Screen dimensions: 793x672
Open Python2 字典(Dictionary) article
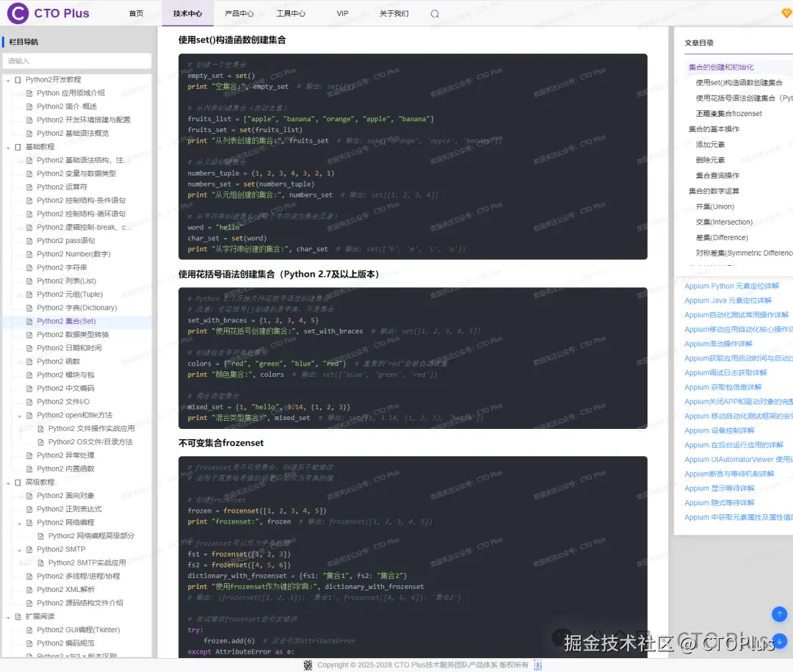tap(77, 308)
